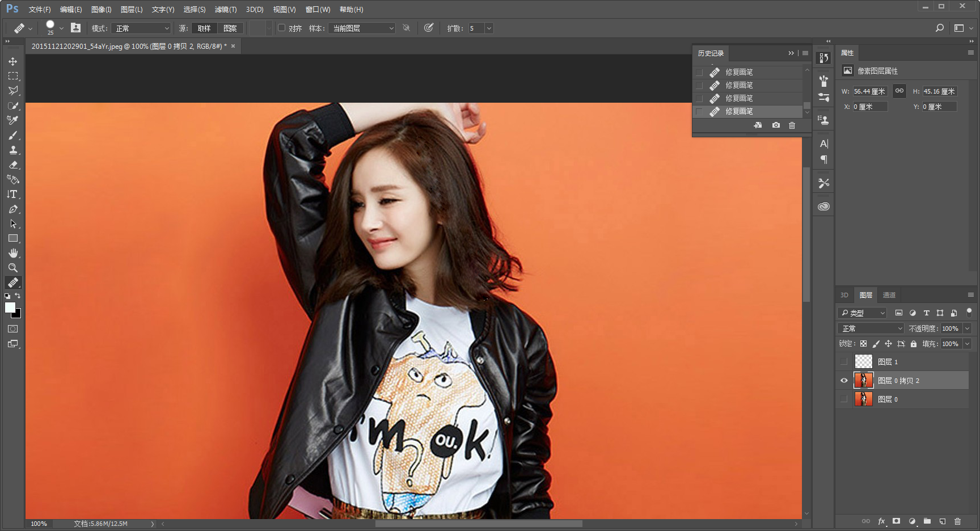Viewport: 980px width, 531px height.
Task: Switch to the 3D panel tab
Action: 844,295
